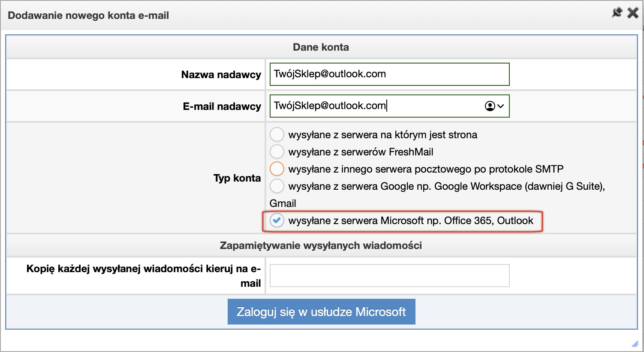
Task: Click the 'Zapamiętywanie wysyłanych wiadomości' section header
Action: click(321, 246)
